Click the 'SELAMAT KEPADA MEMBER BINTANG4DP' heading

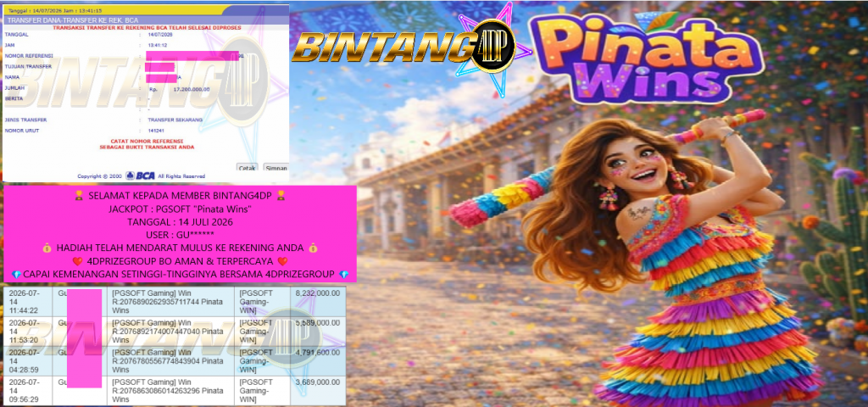[181, 196]
